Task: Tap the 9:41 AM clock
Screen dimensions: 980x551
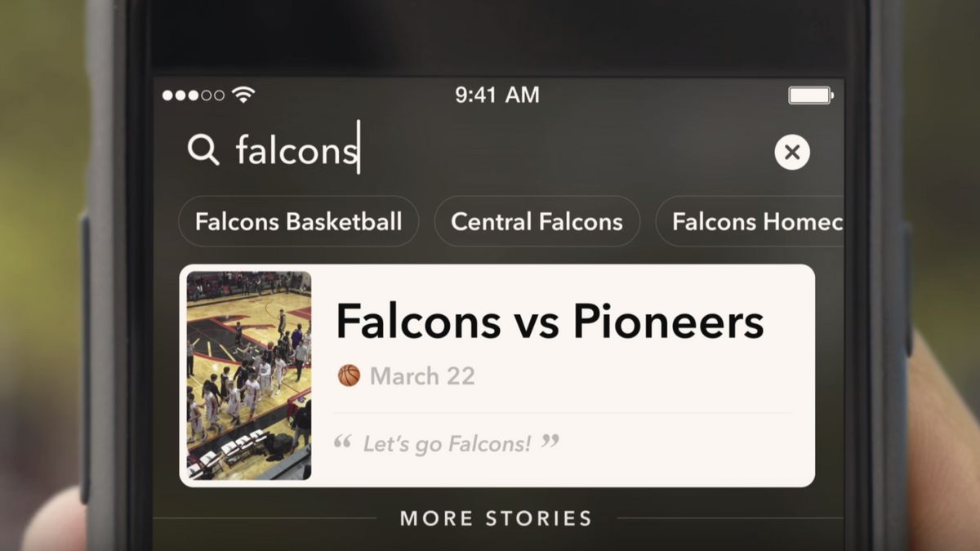Action: pos(497,95)
